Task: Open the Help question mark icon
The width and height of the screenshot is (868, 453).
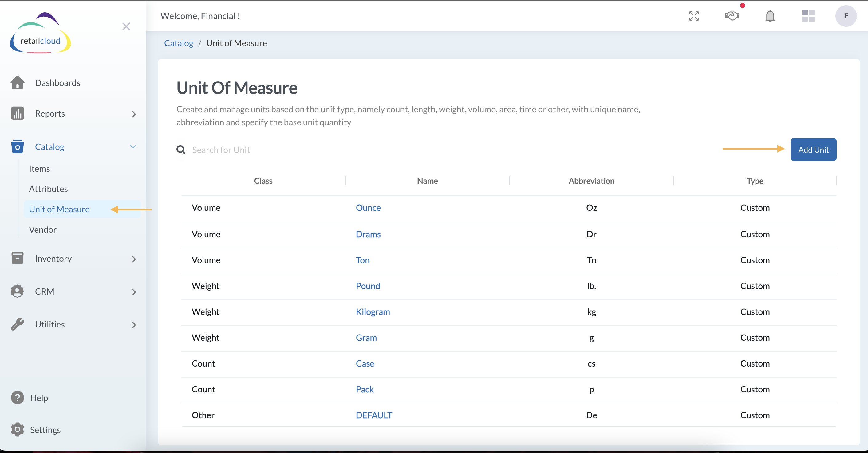Action: point(17,397)
